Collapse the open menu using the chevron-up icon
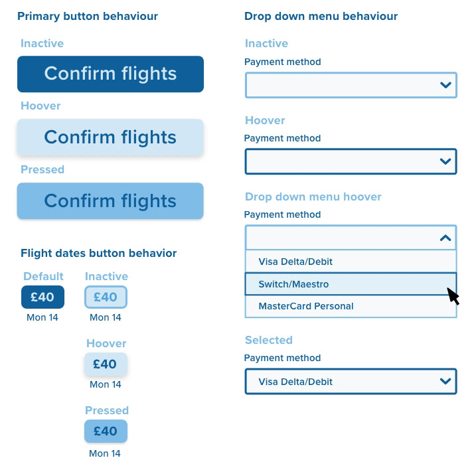The width and height of the screenshot is (476, 468). click(x=445, y=238)
